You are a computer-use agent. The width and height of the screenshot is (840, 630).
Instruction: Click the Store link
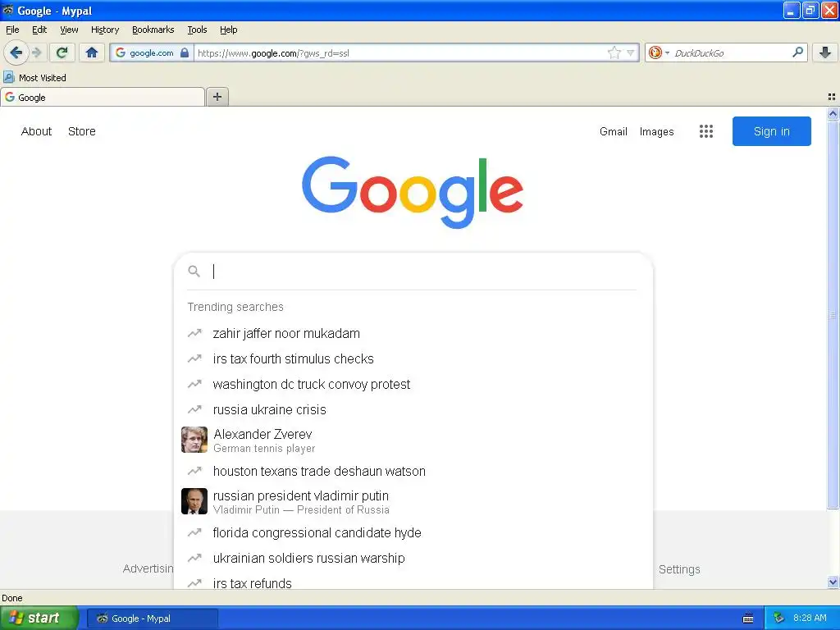pyautogui.click(x=82, y=131)
